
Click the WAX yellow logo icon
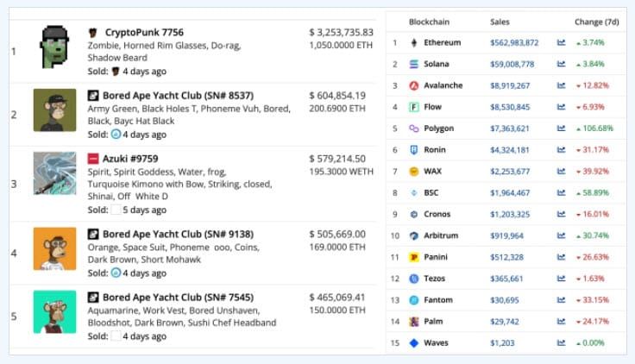pos(413,172)
